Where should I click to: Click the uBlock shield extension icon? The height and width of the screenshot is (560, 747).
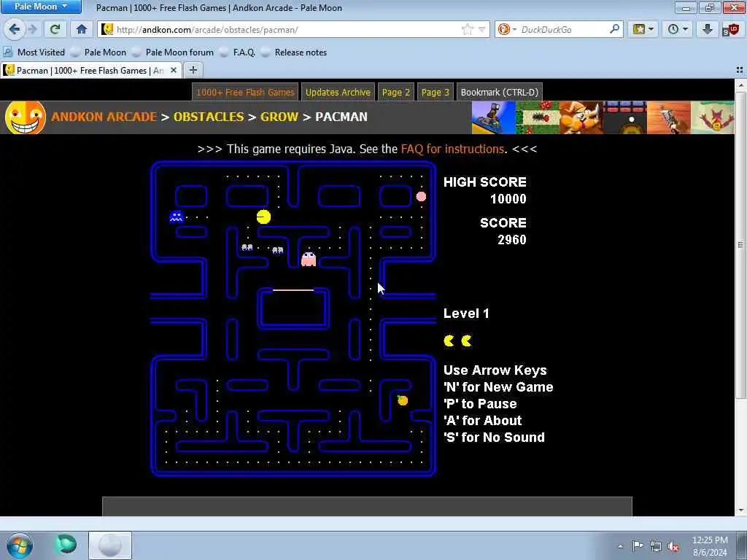pyautogui.click(x=731, y=29)
